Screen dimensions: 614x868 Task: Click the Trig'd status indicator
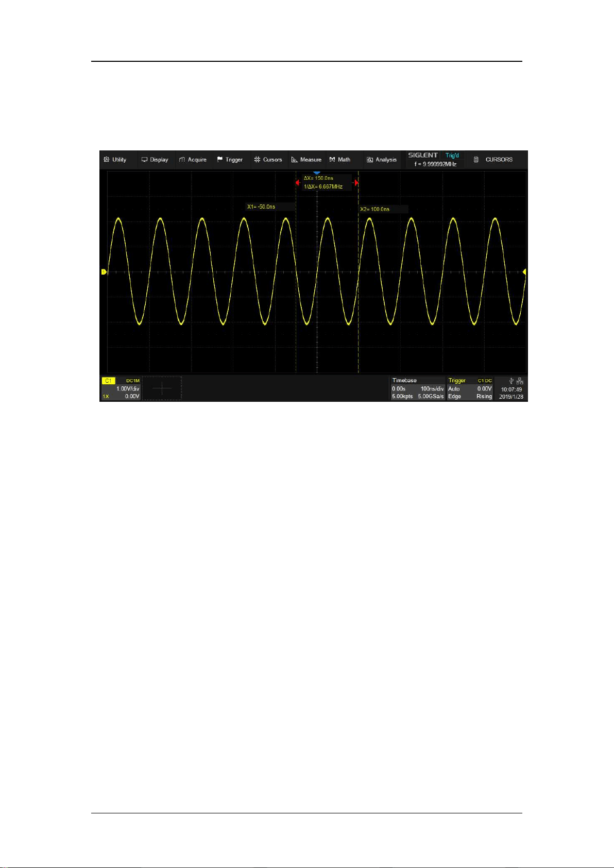coord(452,155)
